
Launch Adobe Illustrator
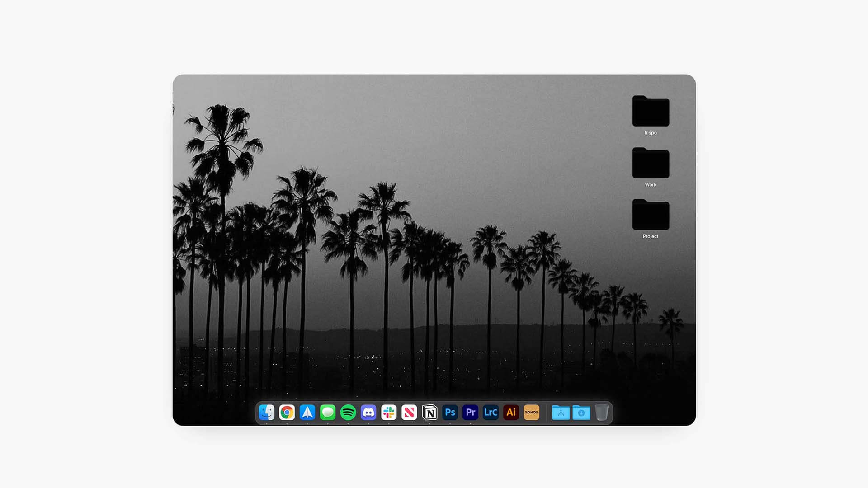(511, 412)
